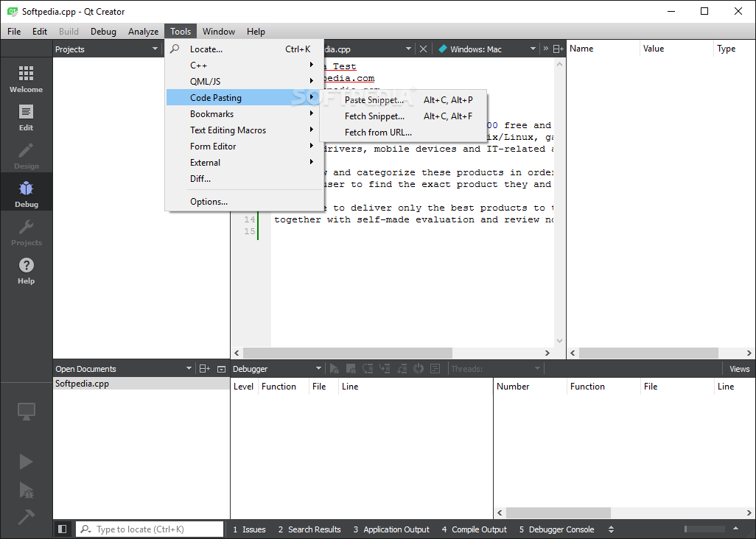Click the green Run arrow button
The image size is (756, 539).
point(26,462)
